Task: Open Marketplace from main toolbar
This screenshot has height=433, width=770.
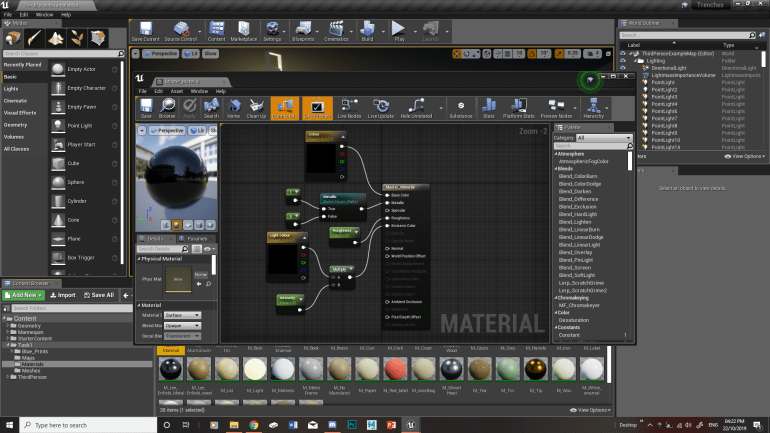Action: coord(244,31)
